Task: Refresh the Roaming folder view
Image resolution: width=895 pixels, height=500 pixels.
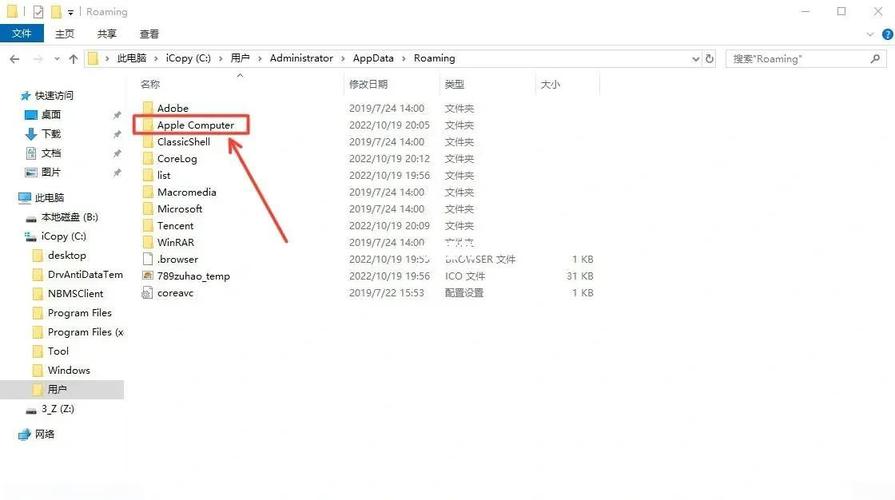Action: pos(709,59)
